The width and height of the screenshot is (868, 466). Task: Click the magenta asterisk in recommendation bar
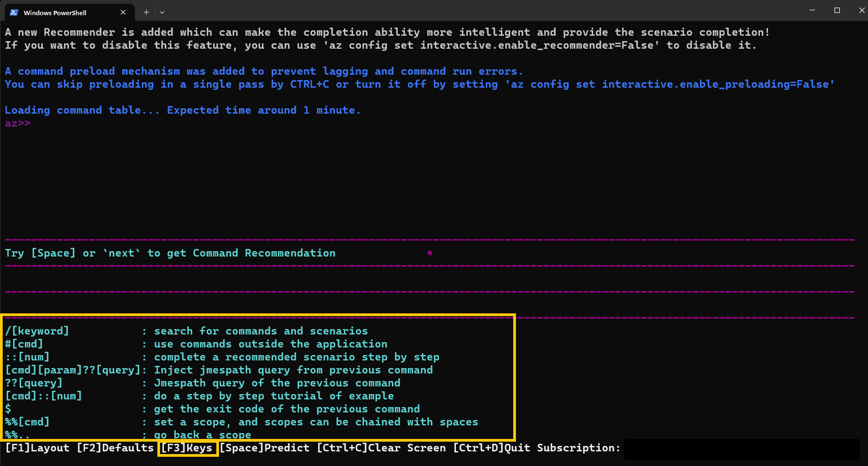coord(430,253)
